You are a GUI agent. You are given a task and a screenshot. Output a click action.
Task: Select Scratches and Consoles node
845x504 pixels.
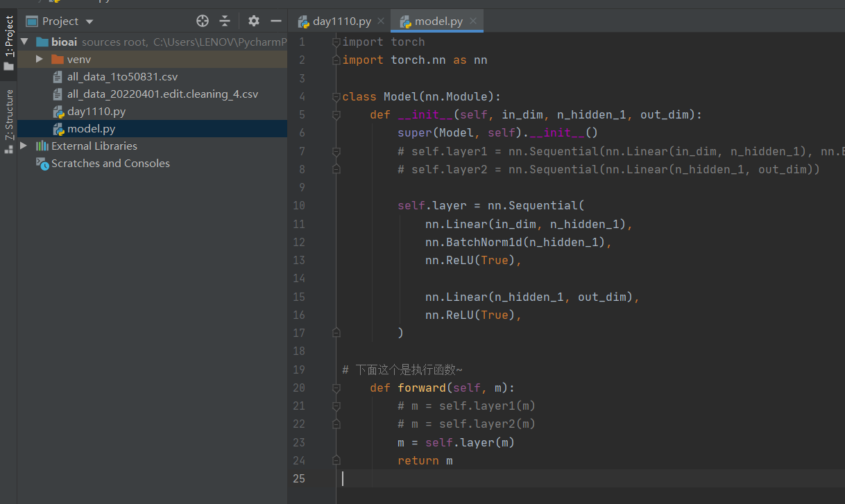tap(153, 164)
